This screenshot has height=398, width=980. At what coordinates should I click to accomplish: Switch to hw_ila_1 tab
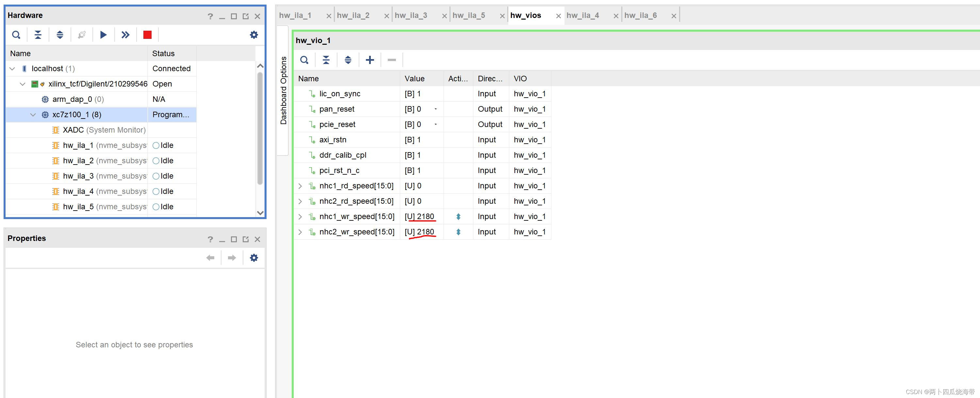[x=295, y=16]
